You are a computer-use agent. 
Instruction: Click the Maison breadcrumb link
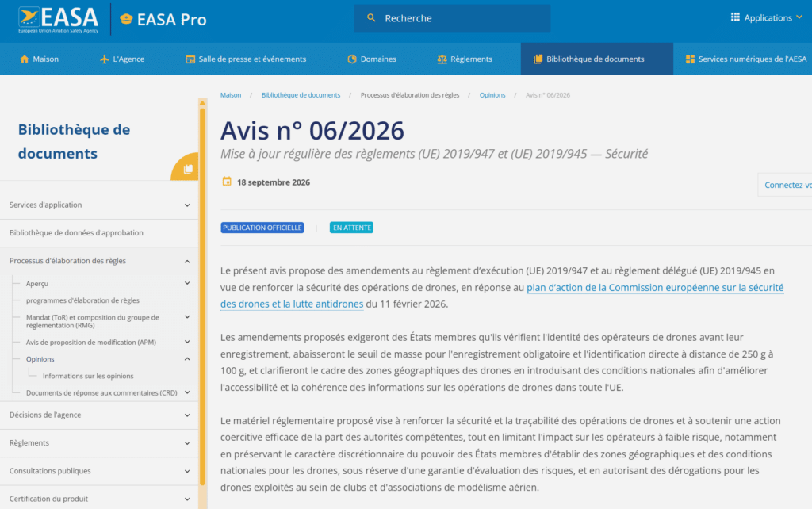pyautogui.click(x=231, y=95)
